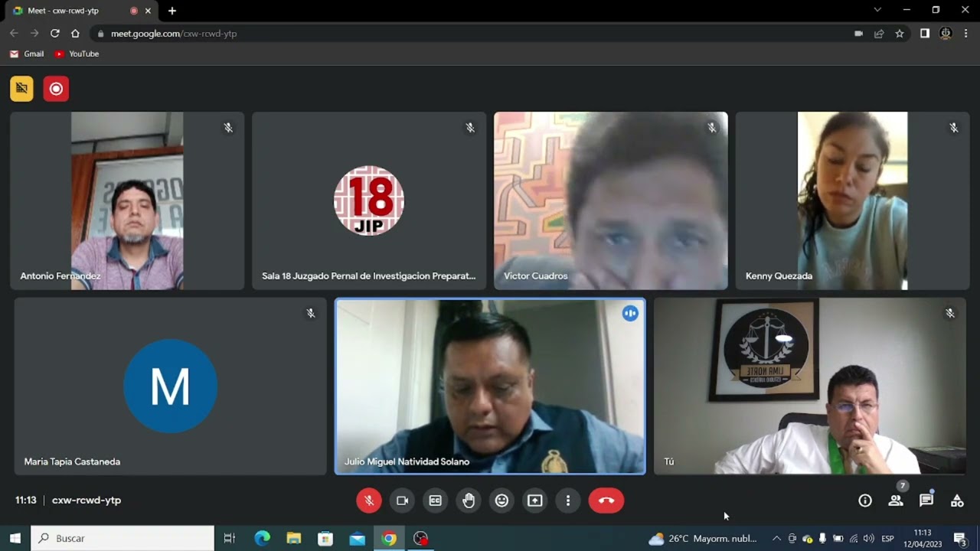This screenshot has height=551, width=980.
Task: Leave the call with the red hang-up button
Action: (x=606, y=500)
